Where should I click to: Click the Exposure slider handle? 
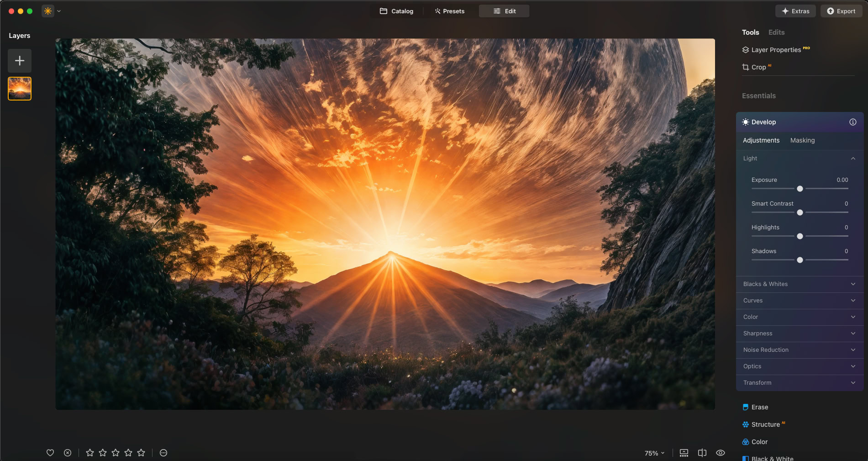tap(800, 189)
